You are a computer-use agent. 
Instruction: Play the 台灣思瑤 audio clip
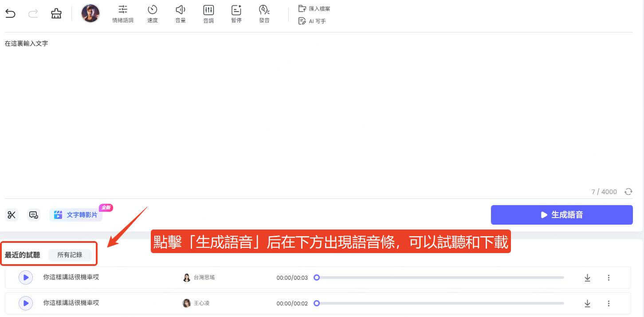[26, 277]
